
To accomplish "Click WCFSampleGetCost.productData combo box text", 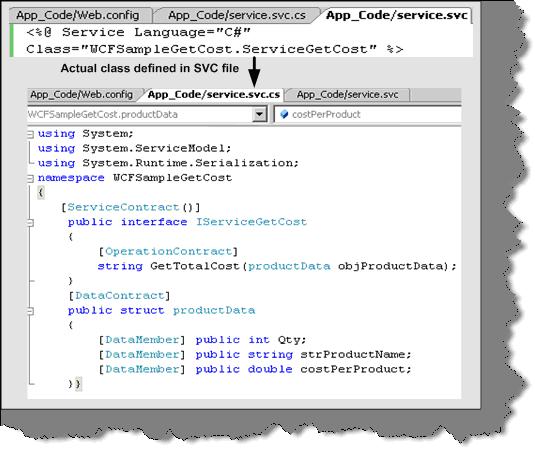I will coord(103,114).
